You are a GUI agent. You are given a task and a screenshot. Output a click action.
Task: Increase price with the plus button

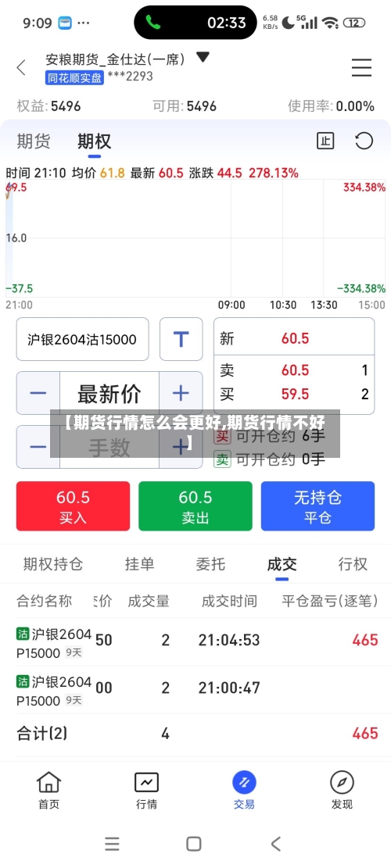pyautogui.click(x=181, y=394)
